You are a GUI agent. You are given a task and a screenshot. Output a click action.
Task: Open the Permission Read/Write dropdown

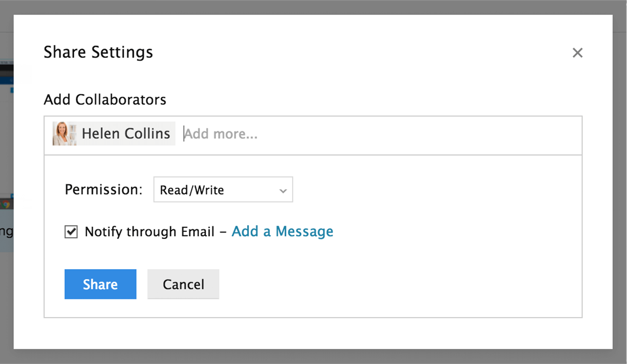click(x=223, y=189)
